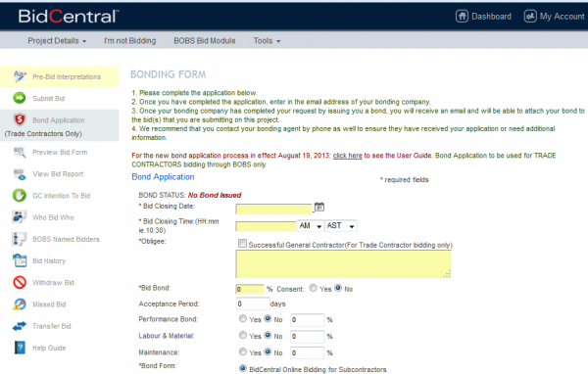This screenshot has height=374, width=588.
Task: Open Pre-Bid Interpretations sidebar link
Action: tap(67, 76)
